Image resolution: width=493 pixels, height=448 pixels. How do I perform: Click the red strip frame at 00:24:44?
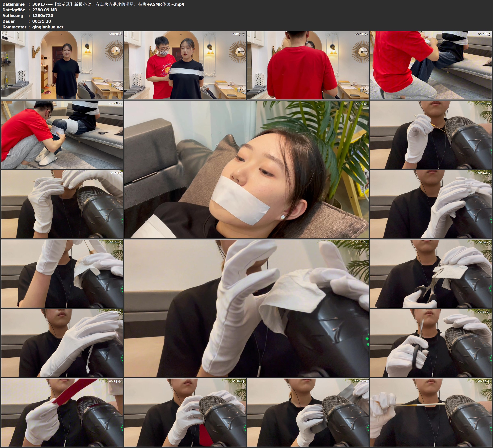[x=62, y=412]
